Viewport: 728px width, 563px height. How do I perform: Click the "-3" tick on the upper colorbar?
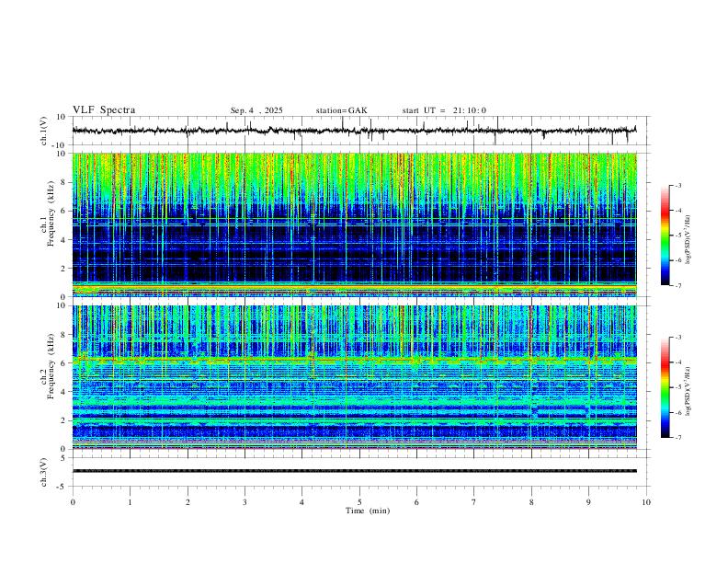[x=677, y=185]
